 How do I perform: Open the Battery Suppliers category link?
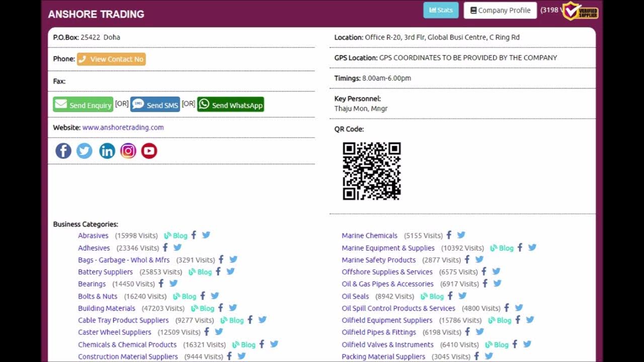pyautogui.click(x=105, y=272)
